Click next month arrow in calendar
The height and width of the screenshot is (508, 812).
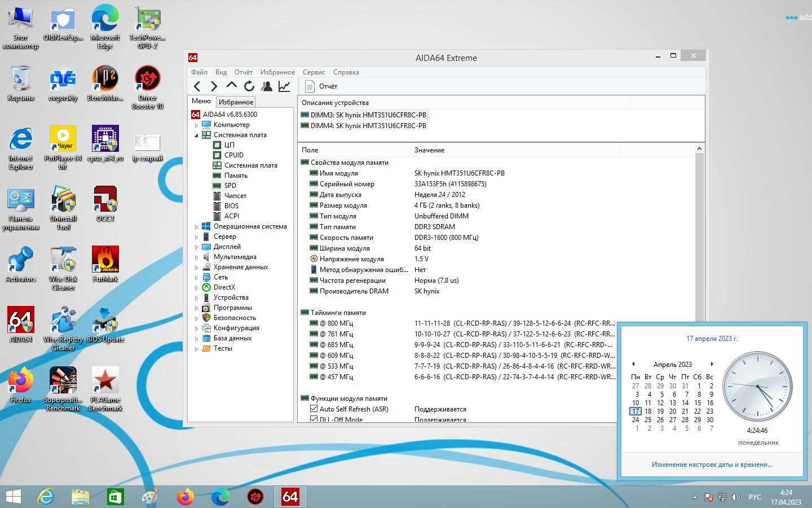coord(712,364)
